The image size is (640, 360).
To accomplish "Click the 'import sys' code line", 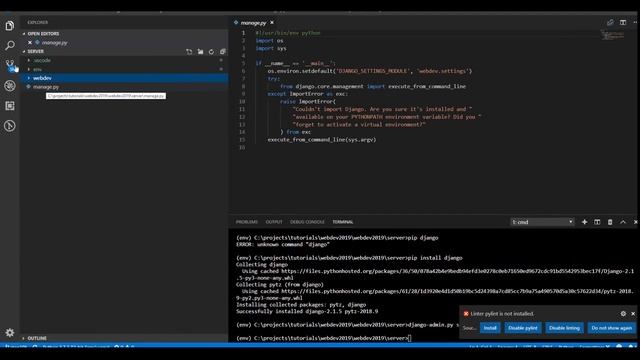I will pyautogui.click(x=271, y=48).
